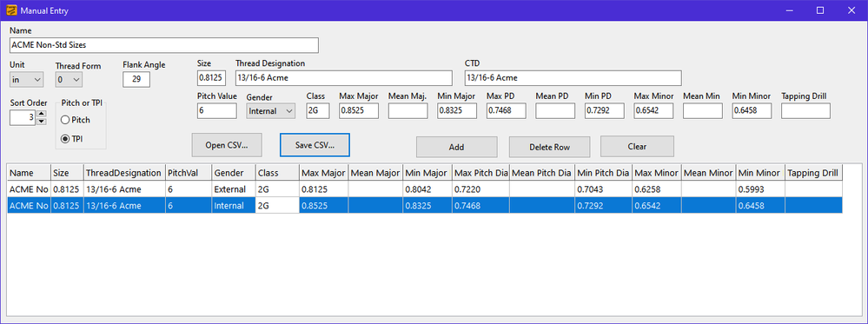Click the Open CSV... button

click(227, 146)
